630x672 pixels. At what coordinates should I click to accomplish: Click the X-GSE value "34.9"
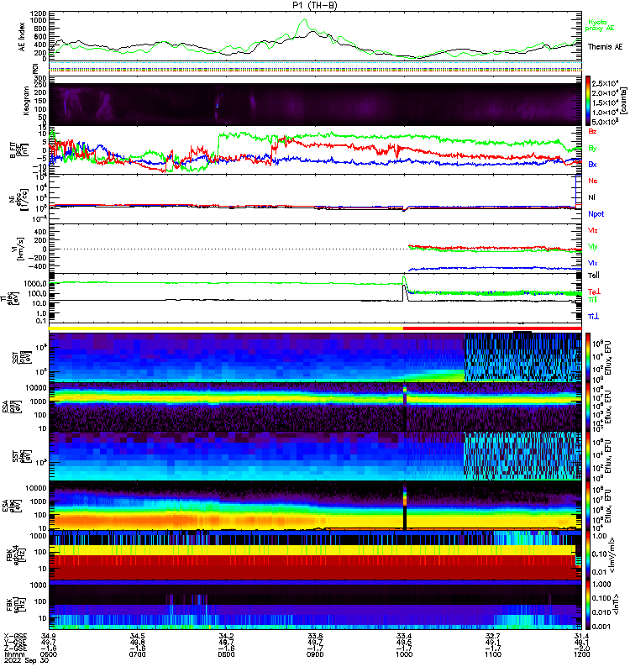(49, 636)
